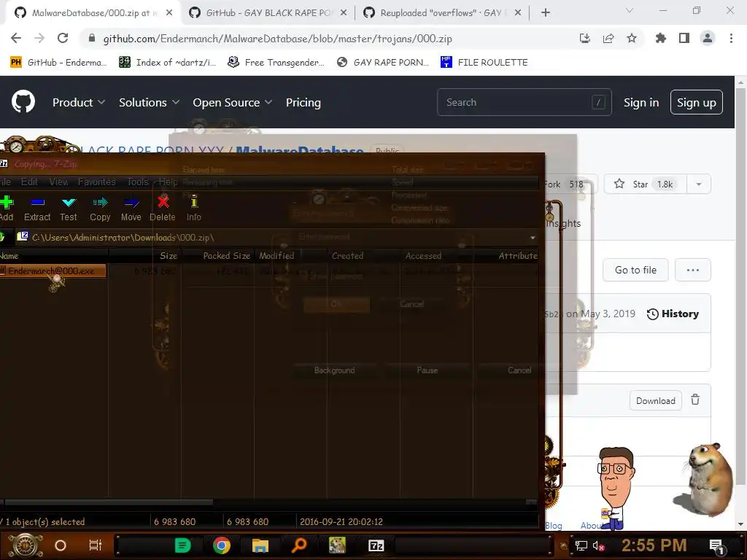747x560 pixels.
Task: Expand the 7-Zip path history dropdown
Action: 533,238
